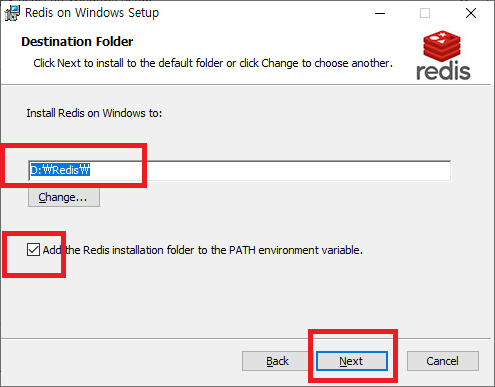Open folder browser with Change... button

pos(64,197)
